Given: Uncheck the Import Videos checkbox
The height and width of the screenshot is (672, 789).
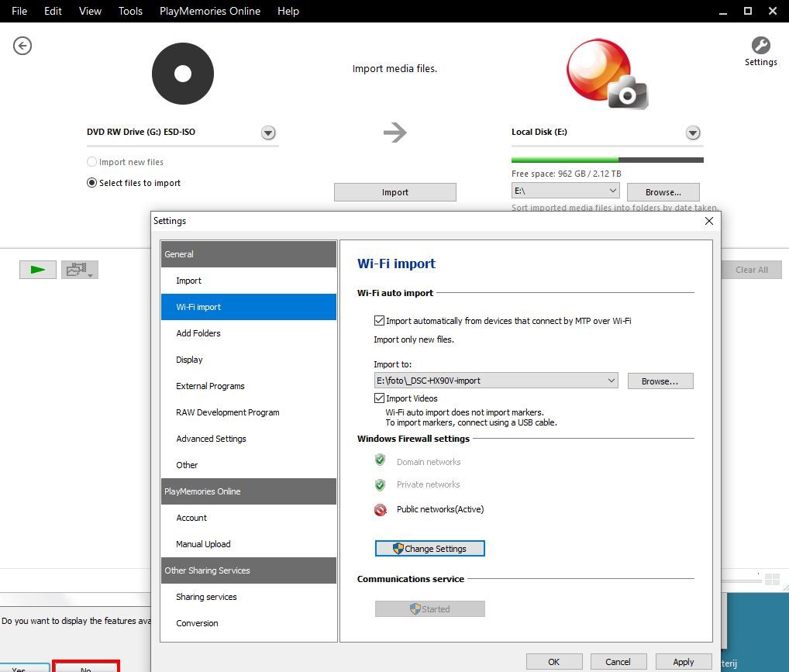Looking at the screenshot, I should [380, 398].
